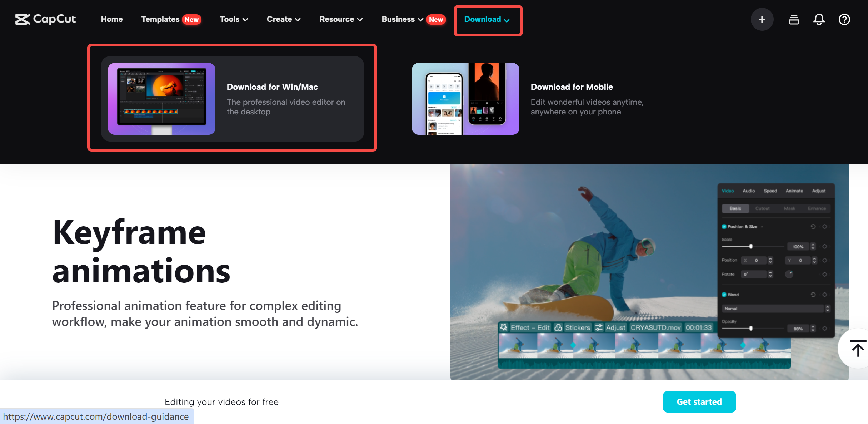Viewport: 868px width, 424px height.
Task: Click the Opacity slider handle
Action: [x=751, y=328]
